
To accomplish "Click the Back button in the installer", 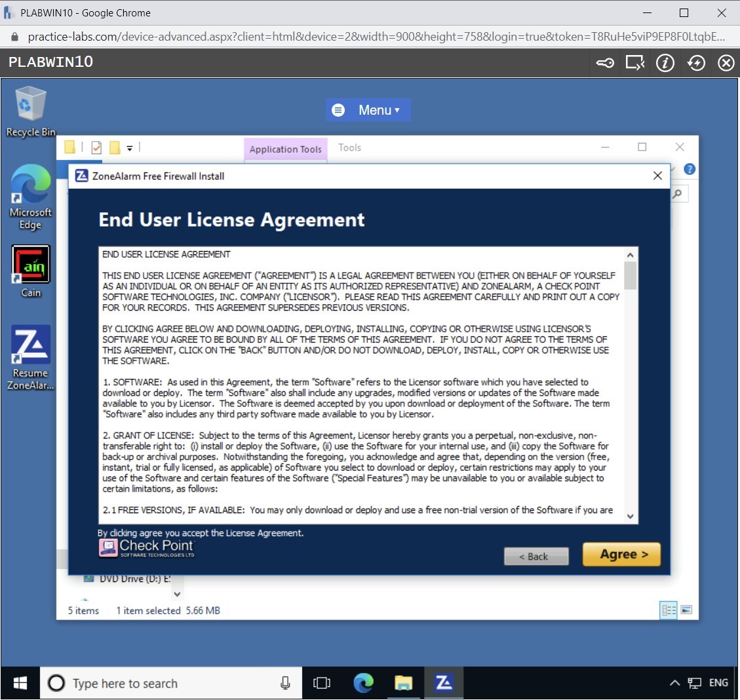I will tap(536, 556).
